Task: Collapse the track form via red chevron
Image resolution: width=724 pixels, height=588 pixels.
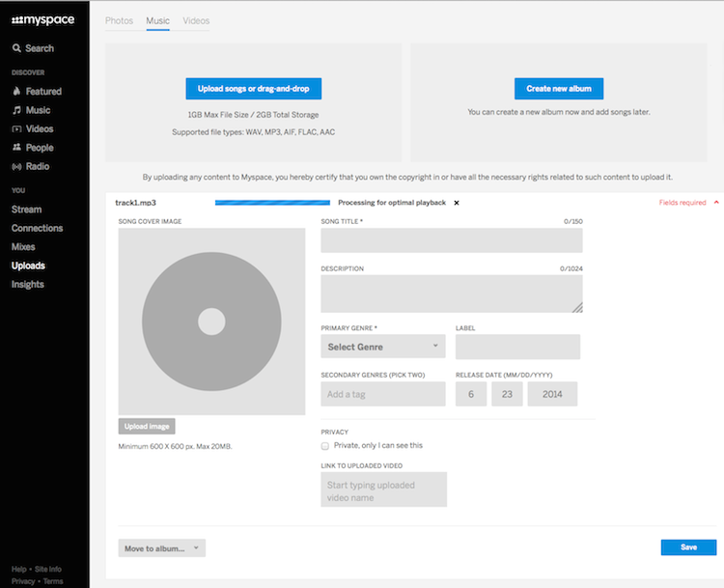Action: point(716,203)
